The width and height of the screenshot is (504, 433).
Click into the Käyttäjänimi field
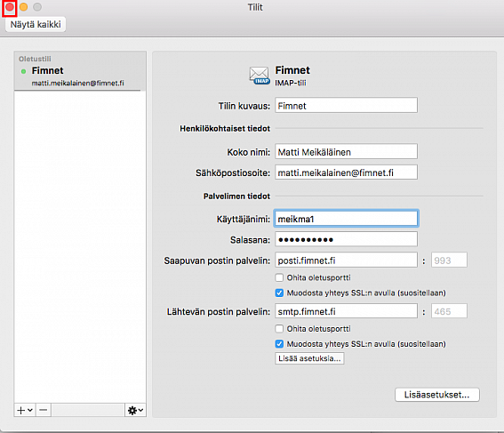click(x=346, y=219)
